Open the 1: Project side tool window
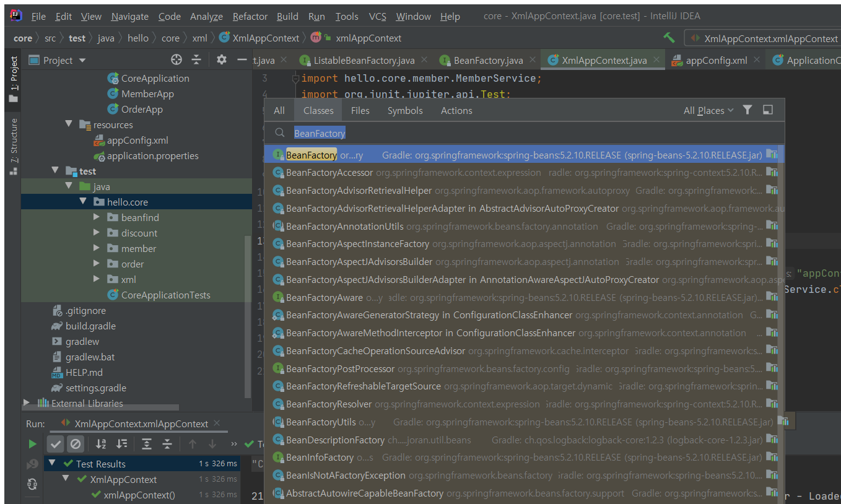The image size is (841, 504). pyautogui.click(x=14, y=79)
